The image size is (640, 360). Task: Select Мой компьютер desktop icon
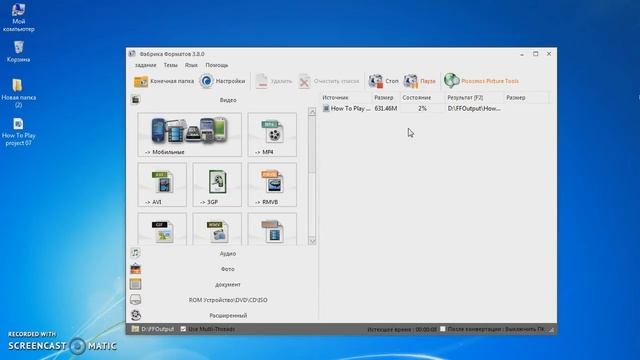tap(18, 18)
